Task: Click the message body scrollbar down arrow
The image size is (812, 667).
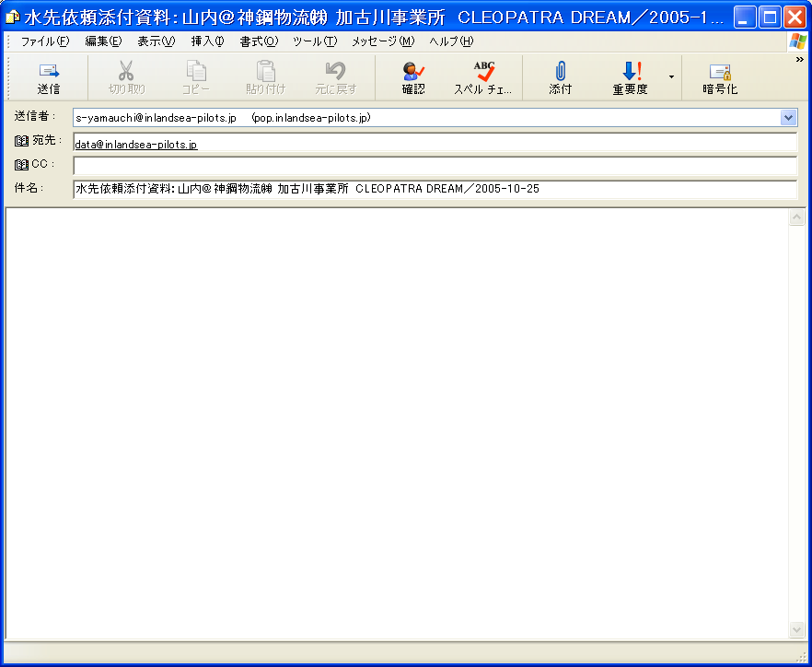Action: tap(797, 629)
